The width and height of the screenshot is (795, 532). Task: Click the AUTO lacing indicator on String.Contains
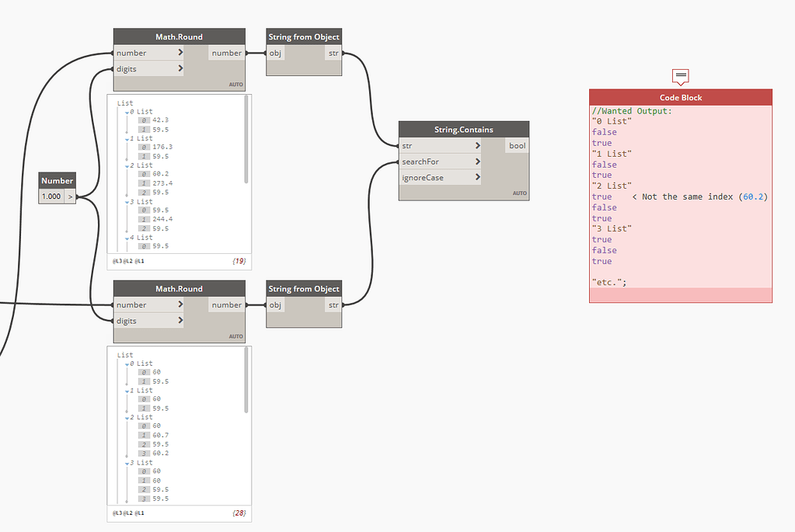519,193
